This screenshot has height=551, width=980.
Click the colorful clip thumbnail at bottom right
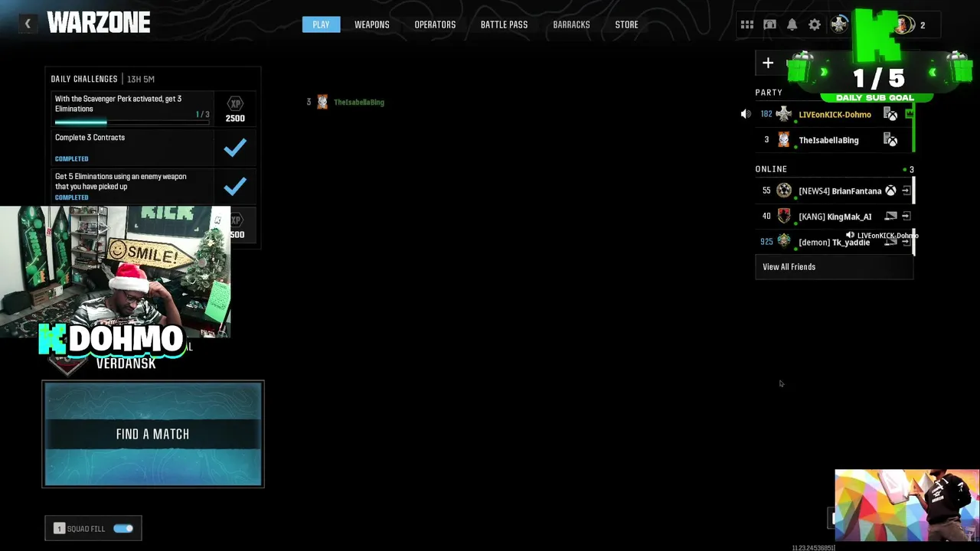point(906,505)
